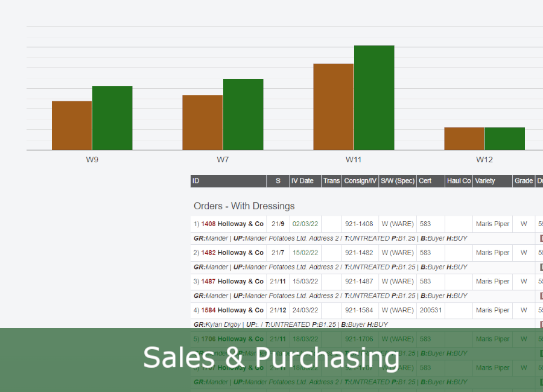Sort by the Grade column header

523,181
